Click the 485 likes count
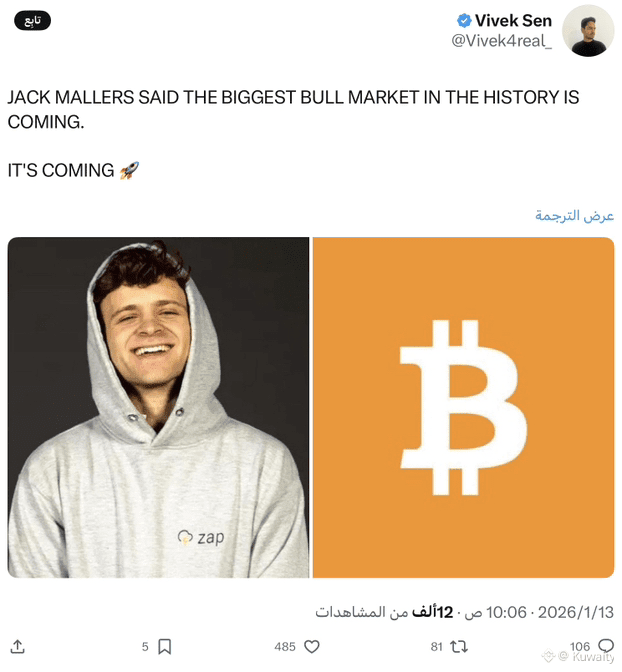 (x=285, y=647)
